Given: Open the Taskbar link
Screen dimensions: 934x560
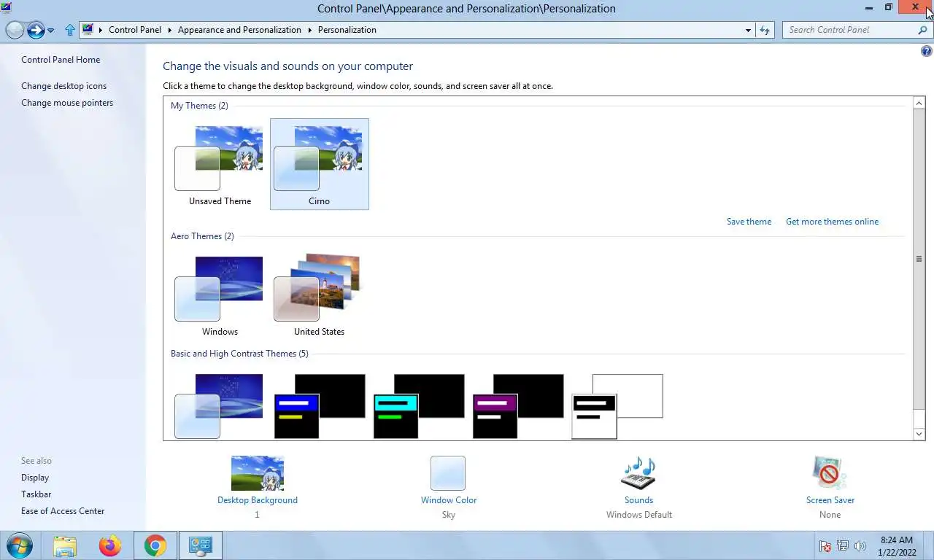Looking at the screenshot, I should (x=36, y=494).
